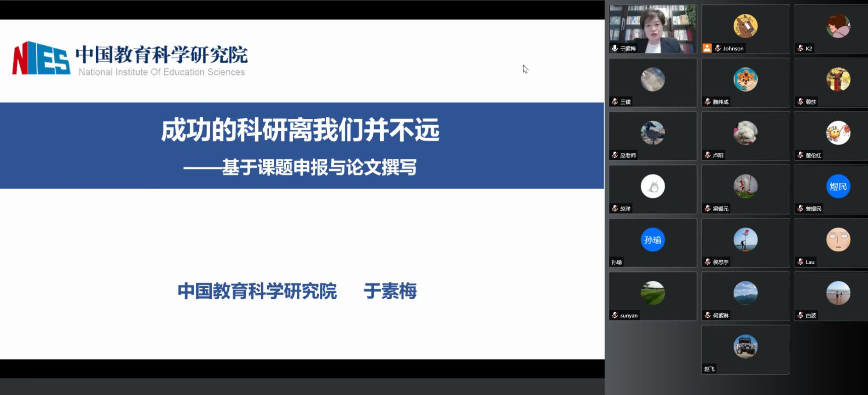This screenshot has height=395, width=868.
Task: Click the muted mic icon next to K2
Action: point(800,48)
